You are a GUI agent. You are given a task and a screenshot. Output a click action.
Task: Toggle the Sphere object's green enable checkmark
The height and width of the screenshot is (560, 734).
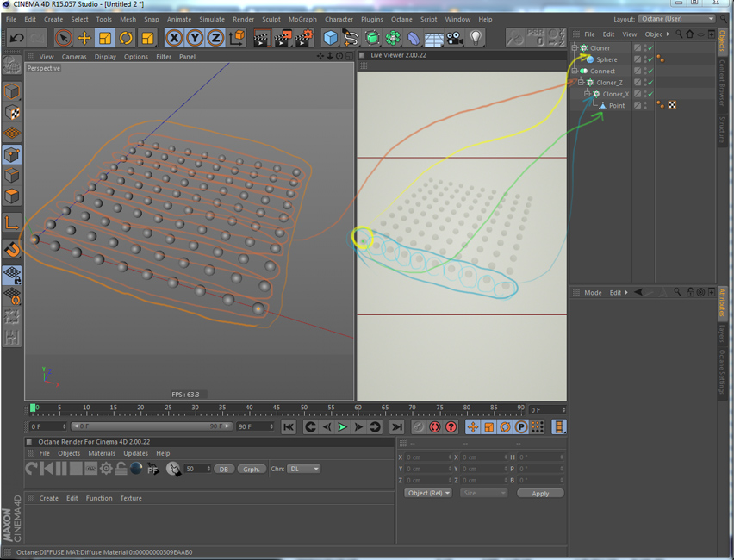[650, 59]
